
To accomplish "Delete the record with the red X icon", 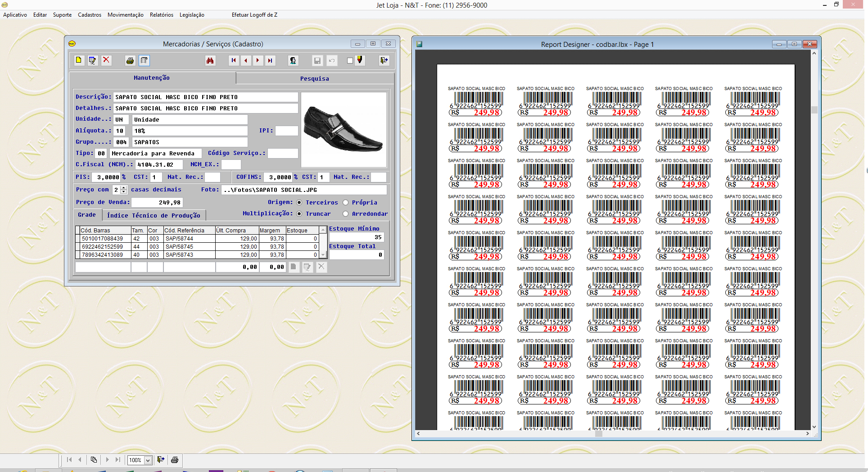I will [106, 60].
